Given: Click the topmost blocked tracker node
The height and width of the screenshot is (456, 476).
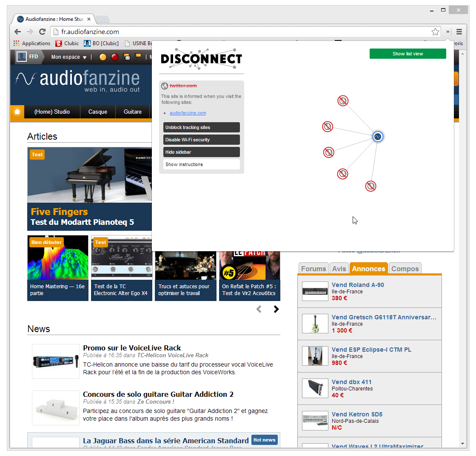Looking at the screenshot, I should (343, 101).
